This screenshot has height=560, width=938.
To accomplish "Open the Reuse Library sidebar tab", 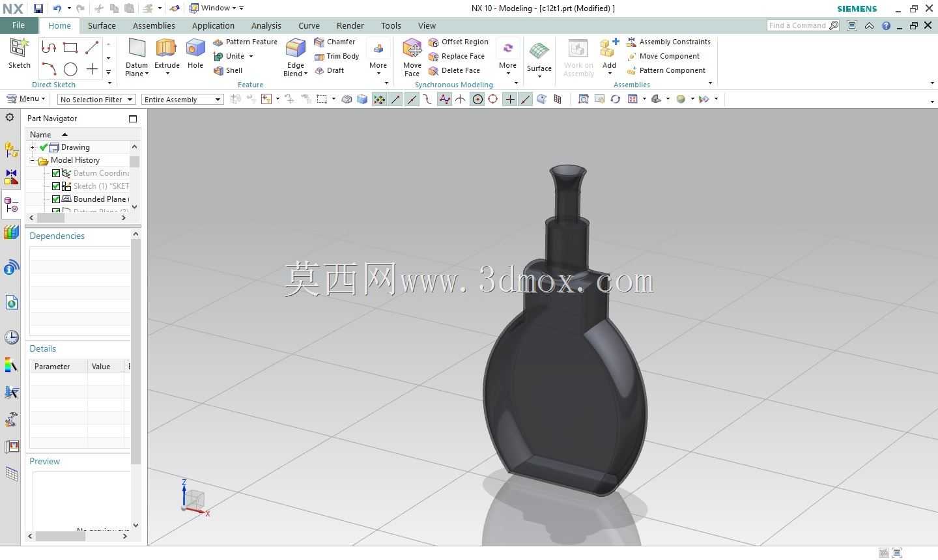I will [11, 232].
